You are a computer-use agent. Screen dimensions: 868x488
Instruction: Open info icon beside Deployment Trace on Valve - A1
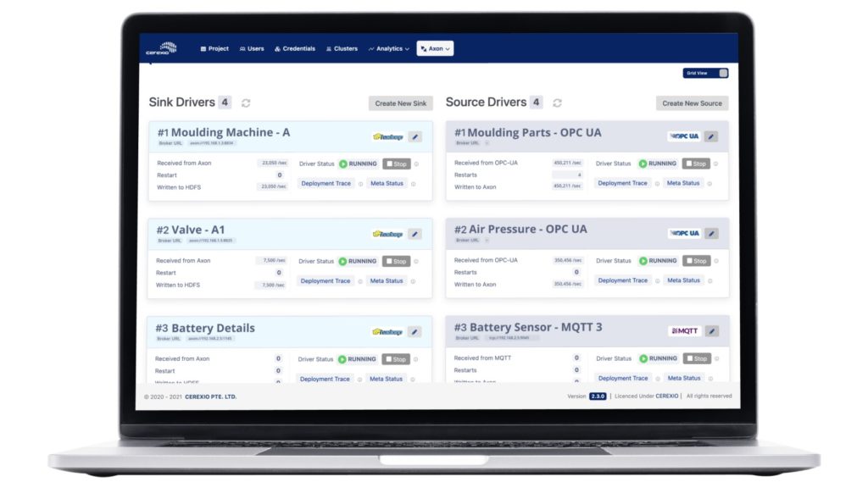click(360, 281)
